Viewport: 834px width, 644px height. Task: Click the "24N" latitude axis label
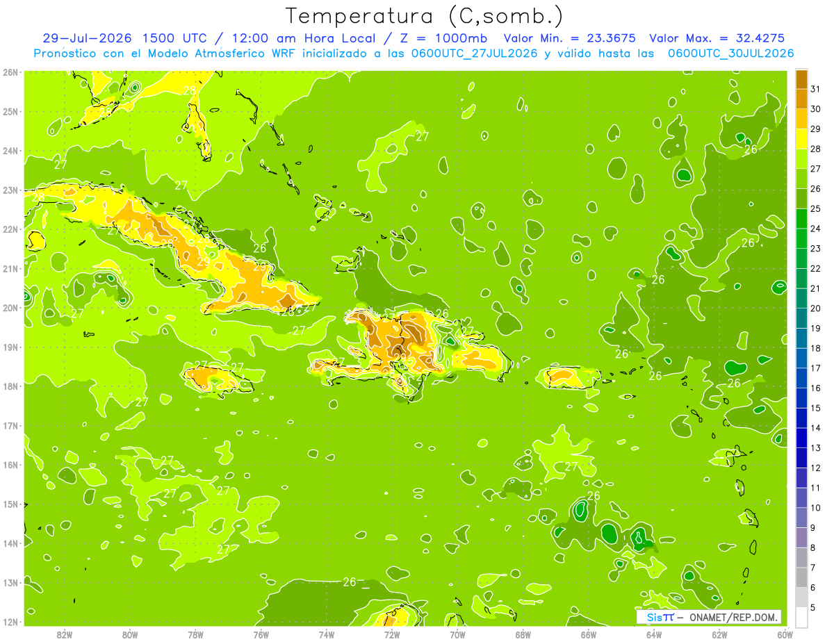pyautogui.click(x=10, y=151)
